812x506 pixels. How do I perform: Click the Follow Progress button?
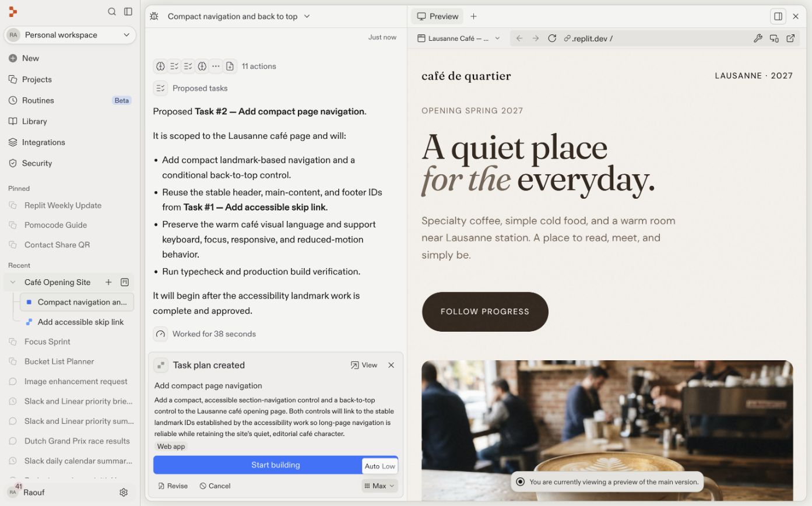485,312
